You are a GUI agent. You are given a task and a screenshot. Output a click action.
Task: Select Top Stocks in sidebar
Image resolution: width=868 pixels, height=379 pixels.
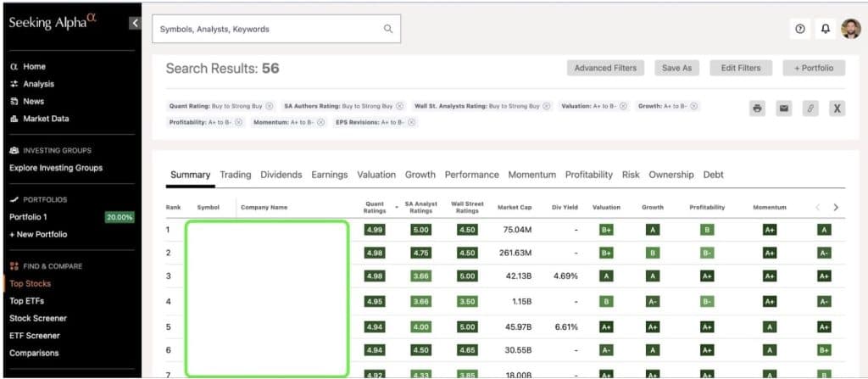pos(30,284)
